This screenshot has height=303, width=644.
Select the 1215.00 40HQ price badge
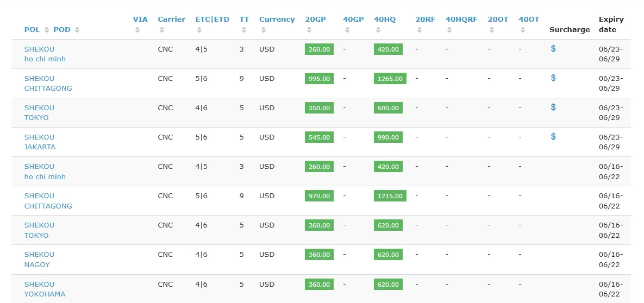[390, 196]
